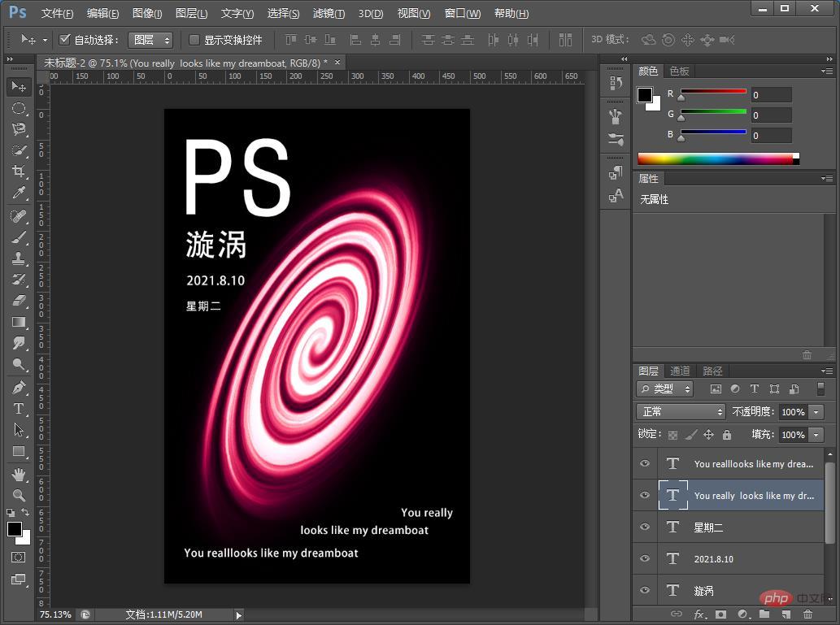The image size is (840, 625).
Task: Click the add layer style fx icon
Action: 699,615
